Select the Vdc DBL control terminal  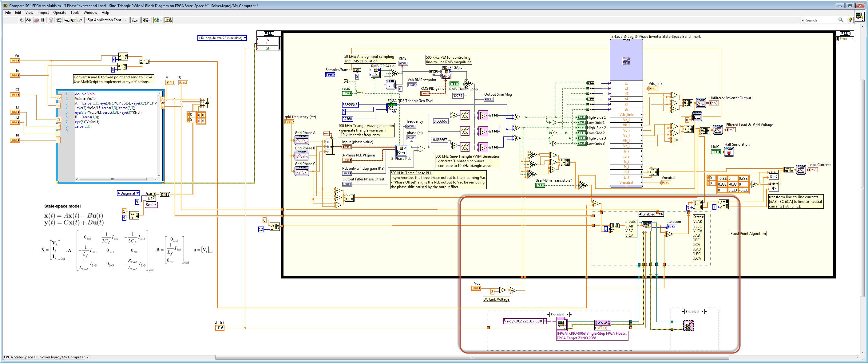pos(476,288)
